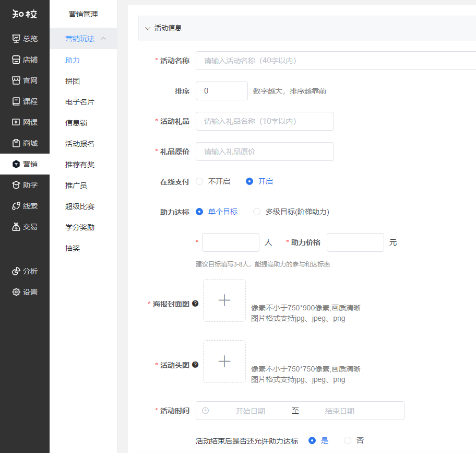
Task: Focus the 排序 number field
Action: coord(222,91)
